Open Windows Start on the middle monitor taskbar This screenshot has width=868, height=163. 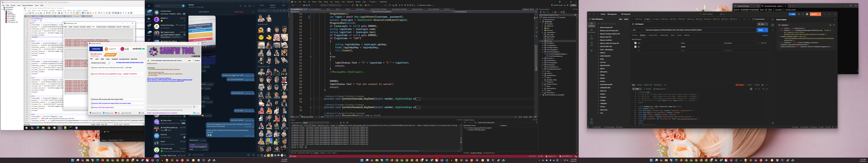[x=362, y=160]
